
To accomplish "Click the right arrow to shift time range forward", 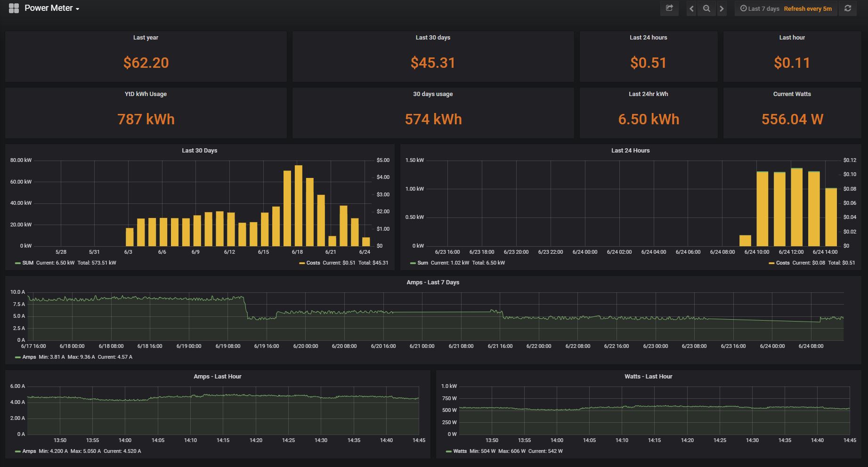I will pyautogui.click(x=722, y=8).
